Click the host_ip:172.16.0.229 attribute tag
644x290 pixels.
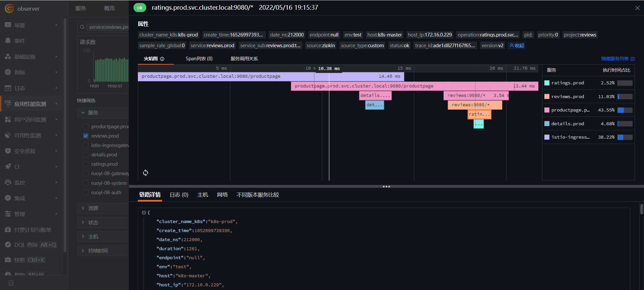pos(430,35)
